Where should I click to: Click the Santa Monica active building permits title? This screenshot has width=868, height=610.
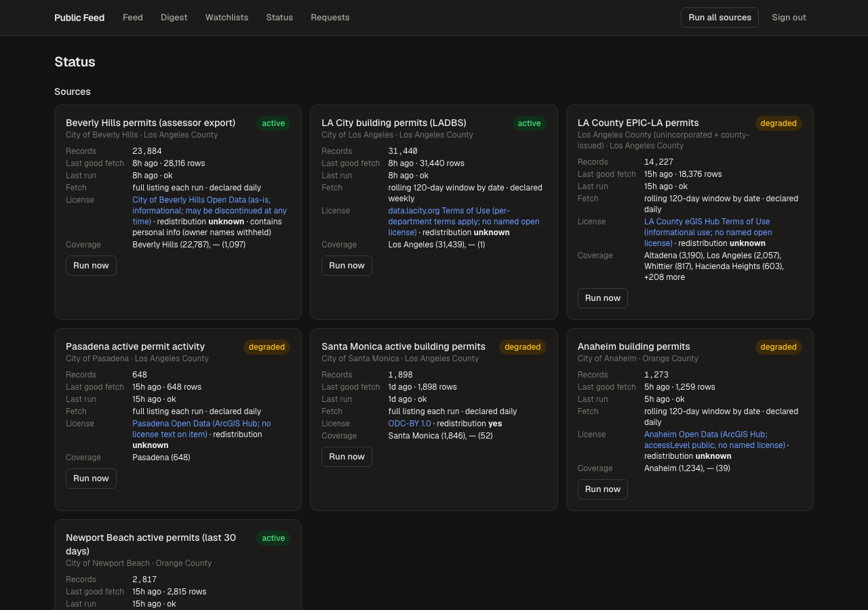click(403, 346)
